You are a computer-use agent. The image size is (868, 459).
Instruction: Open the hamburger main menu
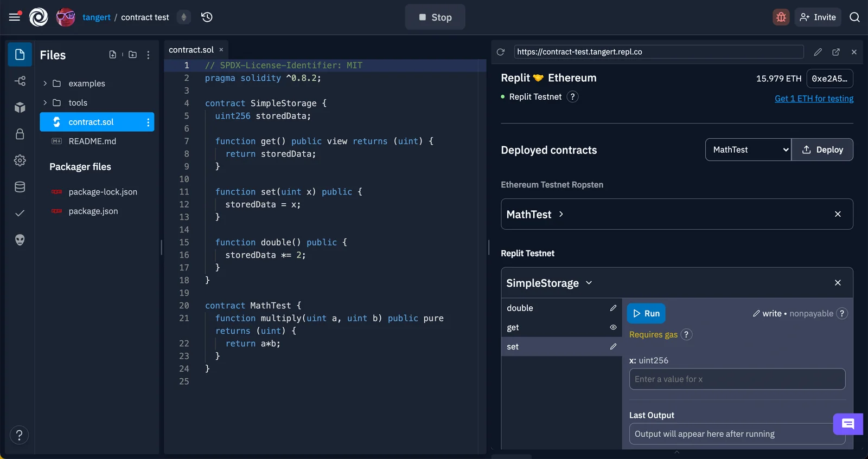[15, 17]
